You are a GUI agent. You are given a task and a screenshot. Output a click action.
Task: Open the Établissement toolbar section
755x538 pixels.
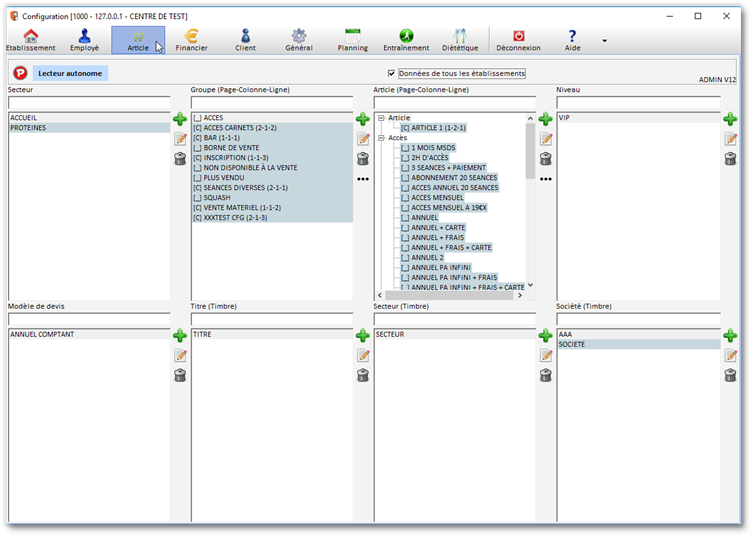click(30, 40)
